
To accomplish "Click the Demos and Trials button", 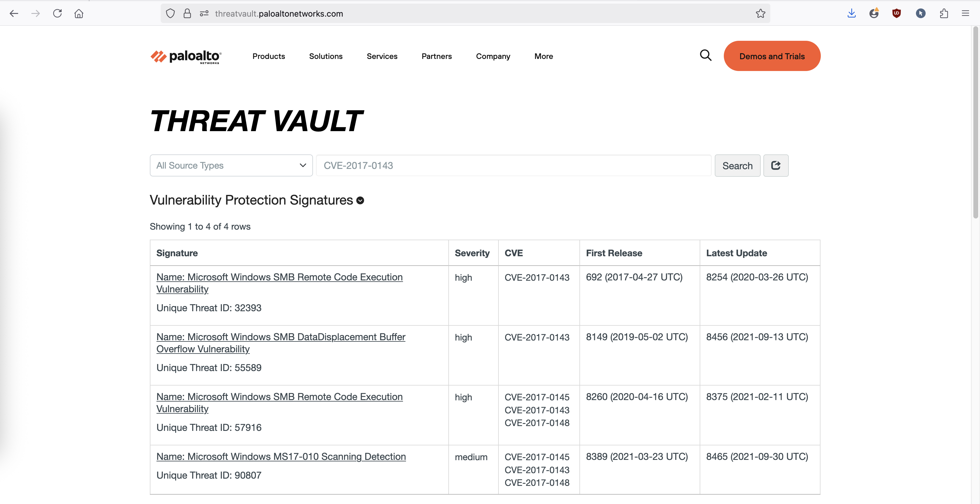I will coord(772,56).
